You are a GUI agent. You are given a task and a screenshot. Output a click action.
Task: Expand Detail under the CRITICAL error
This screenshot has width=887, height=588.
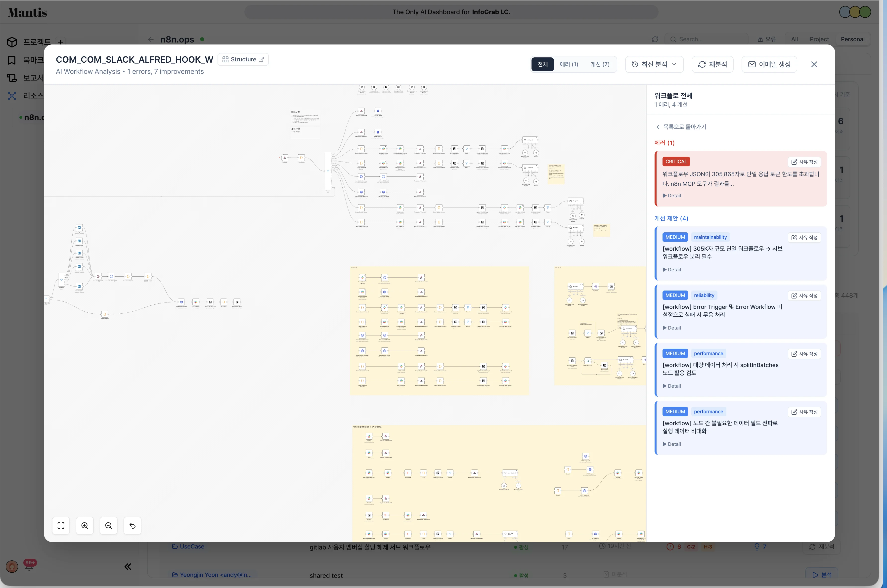coord(671,195)
